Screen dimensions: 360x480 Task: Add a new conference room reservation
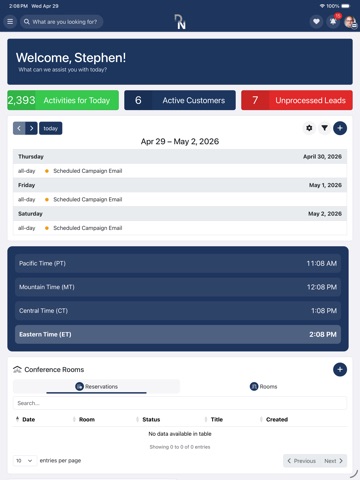pos(340,369)
